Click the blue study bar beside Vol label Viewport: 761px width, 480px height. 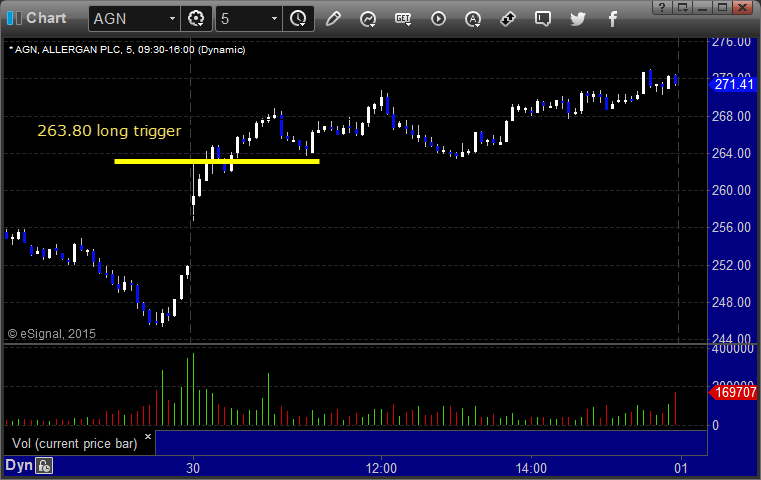(x=431, y=443)
